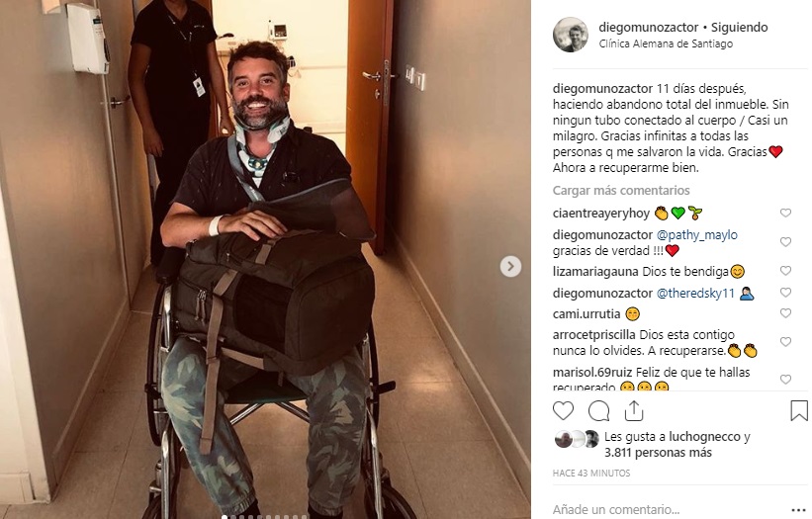Click the Siguiendo following button
The width and height of the screenshot is (812, 519).
point(739,28)
